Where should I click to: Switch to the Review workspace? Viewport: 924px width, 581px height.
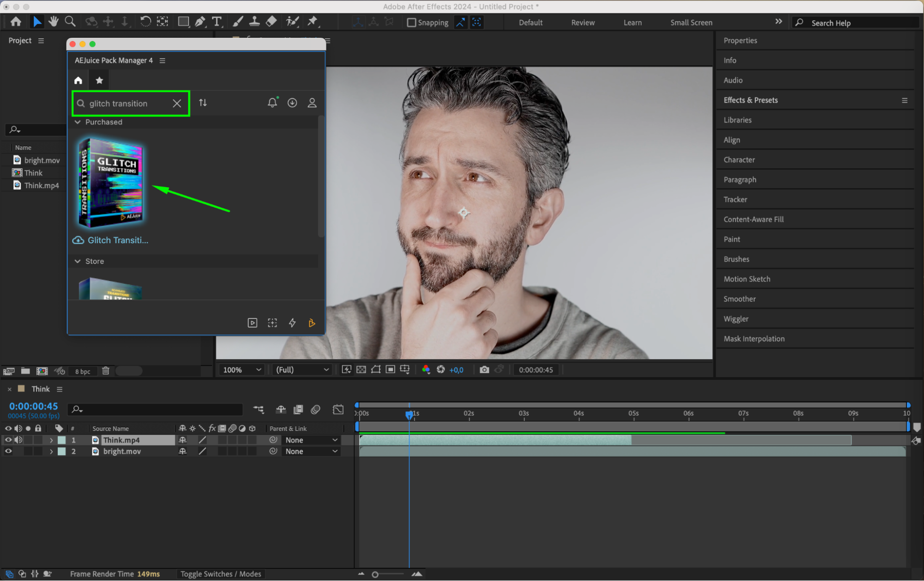(x=582, y=23)
